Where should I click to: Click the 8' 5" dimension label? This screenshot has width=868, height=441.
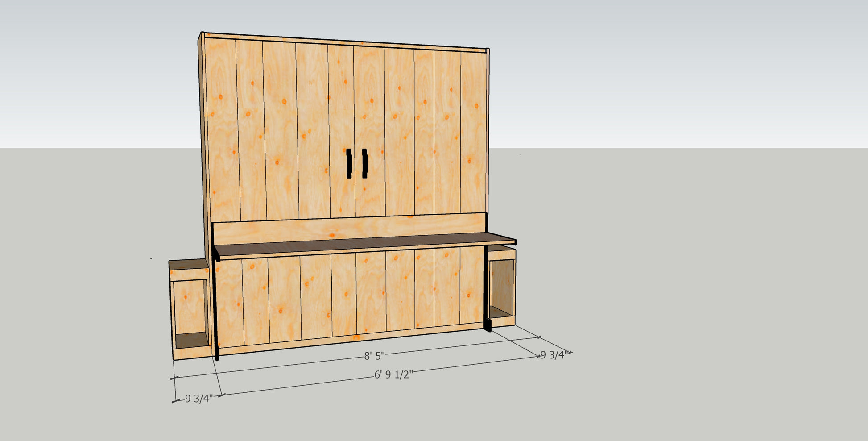point(374,356)
